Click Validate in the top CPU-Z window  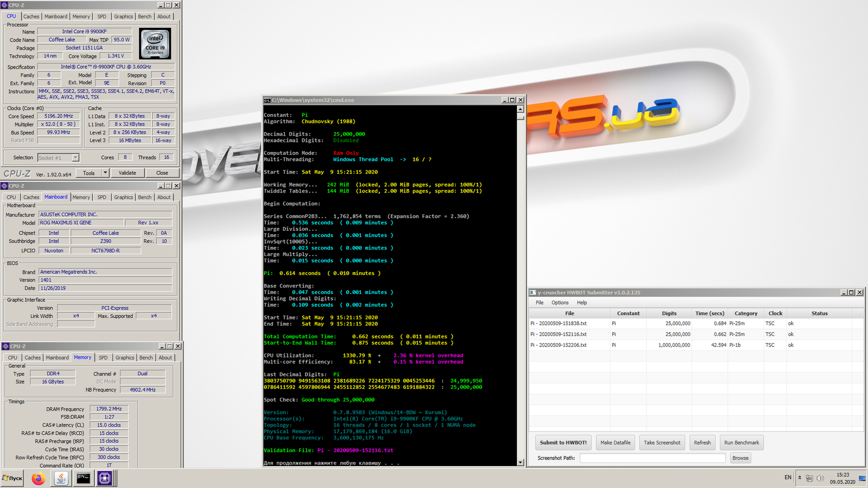tap(127, 173)
